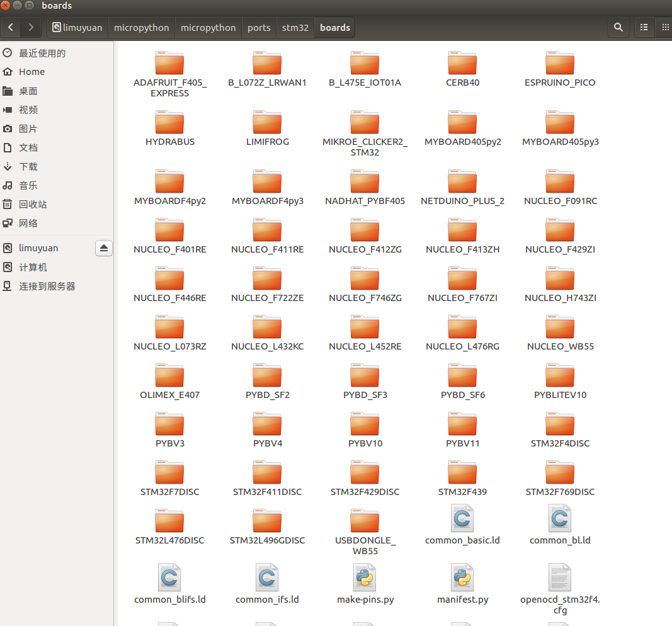Select the USBDONGLE_WB55 folder
Viewport: 672px width, 626px height.
point(365,532)
